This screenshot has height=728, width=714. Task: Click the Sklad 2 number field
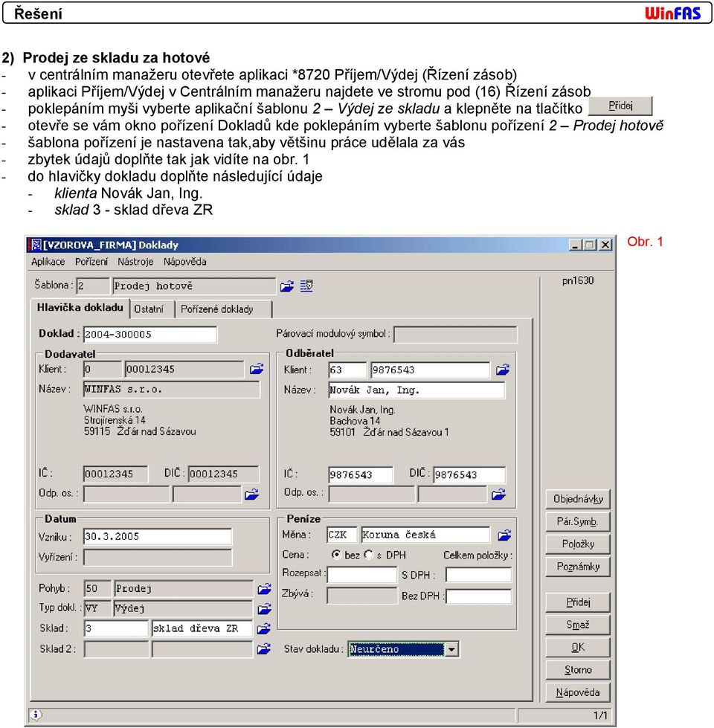[116, 649]
